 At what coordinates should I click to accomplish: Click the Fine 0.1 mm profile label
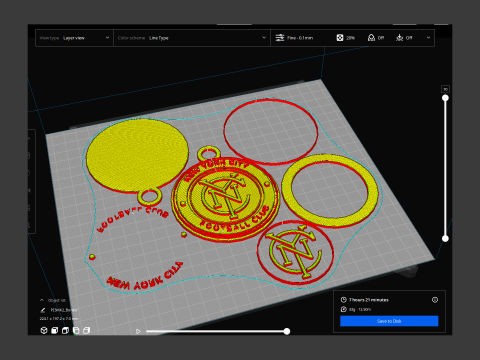[300, 38]
